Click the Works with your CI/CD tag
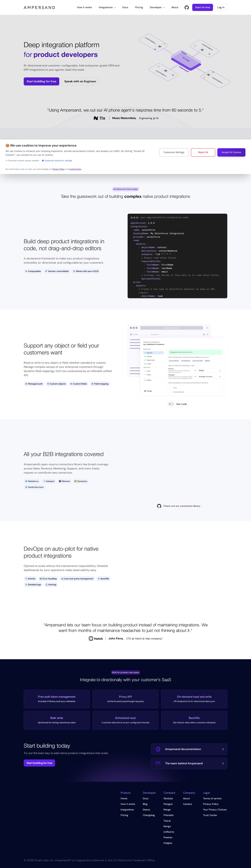The width and height of the screenshot is (251, 868). [86, 271]
